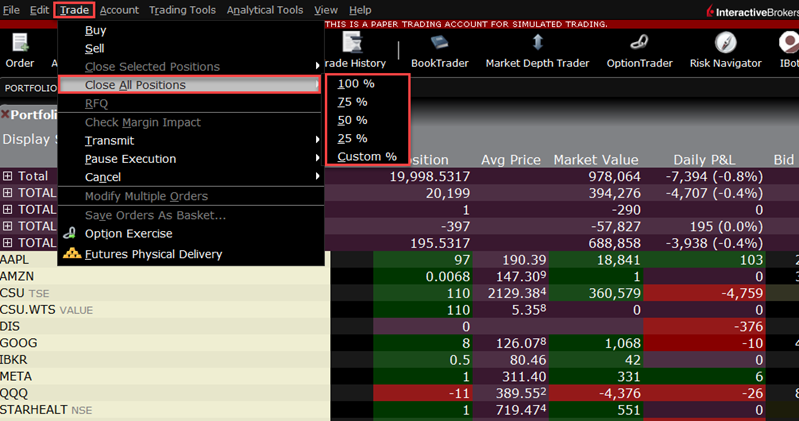The height and width of the screenshot is (421, 799).
Task: Switch to the PORTFOLIO tab
Action: click(x=30, y=88)
